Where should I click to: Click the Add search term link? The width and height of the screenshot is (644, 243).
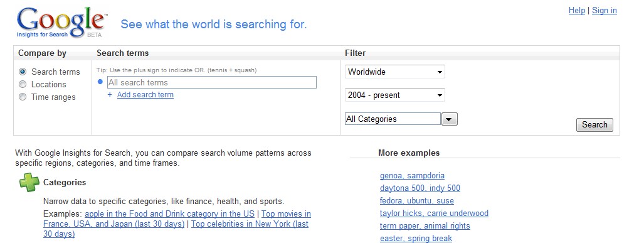tap(145, 95)
